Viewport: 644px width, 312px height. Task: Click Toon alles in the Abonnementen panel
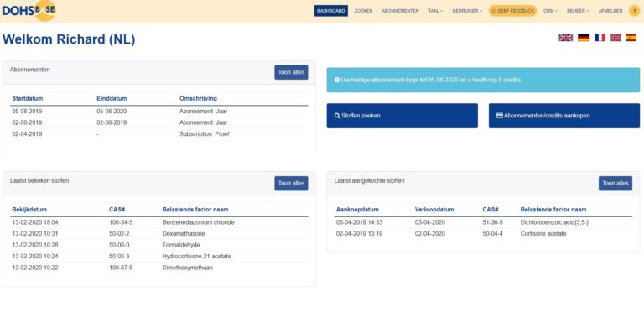click(291, 72)
